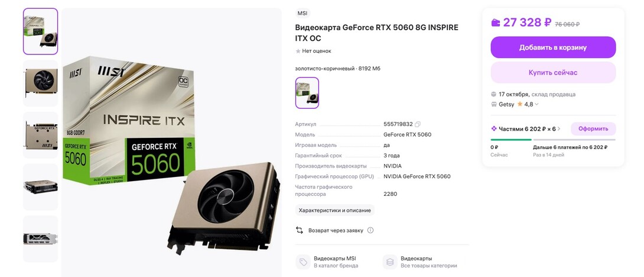Image resolution: width=644 pixels, height=277 pixels.
Task: Click the Оформить installment button
Action: 593,129
